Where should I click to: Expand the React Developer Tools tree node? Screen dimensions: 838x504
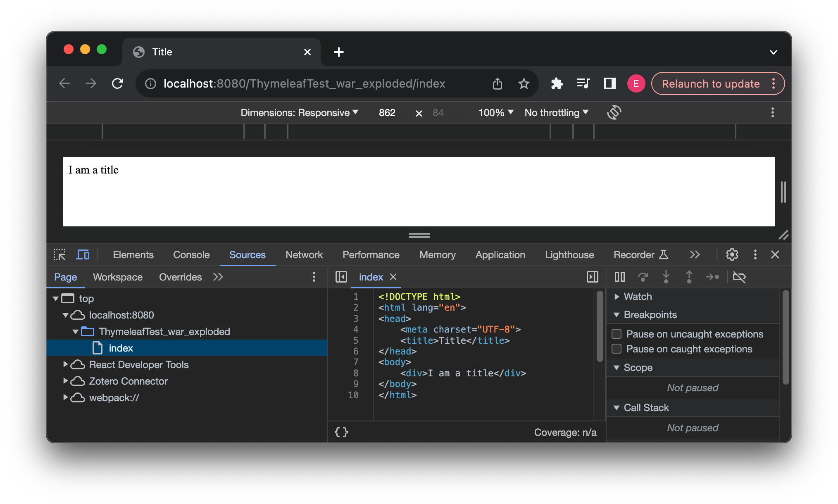pyautogui.click(x=65, y=364)
